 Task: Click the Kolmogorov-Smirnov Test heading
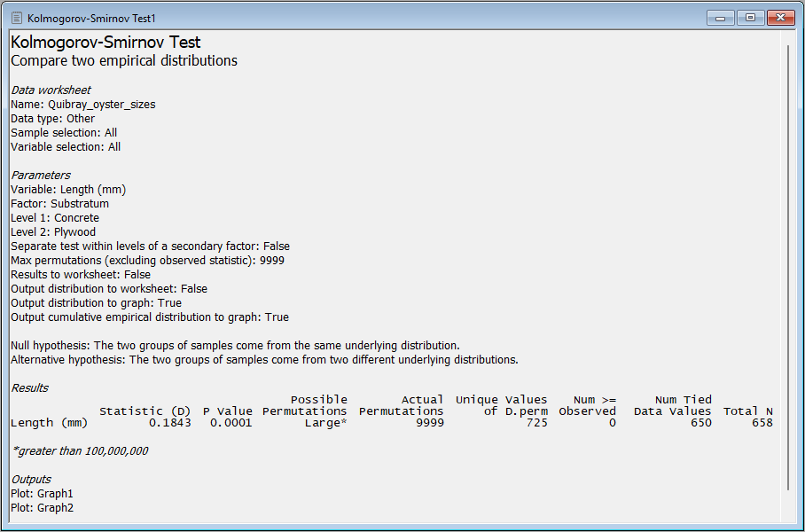[106, 43]
